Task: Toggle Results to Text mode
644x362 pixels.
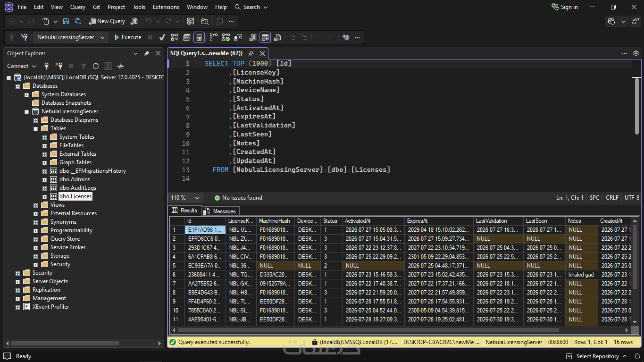Action: [x=252, y=37]
